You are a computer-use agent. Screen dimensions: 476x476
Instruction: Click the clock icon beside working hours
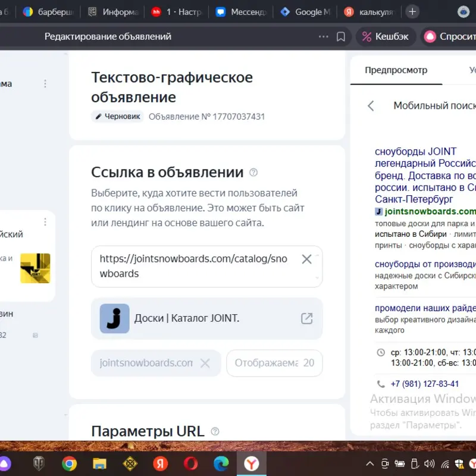(x=381, y=352)
